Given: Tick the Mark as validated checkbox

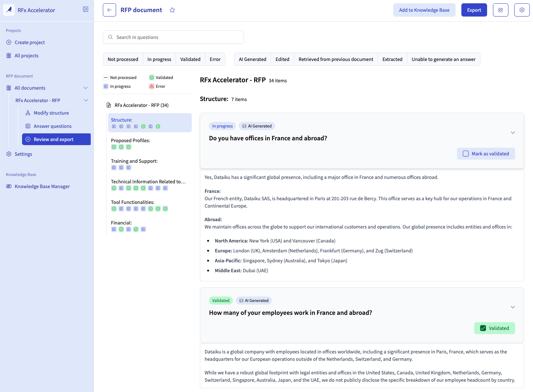Looking at the screenshot, I should 466,154.
